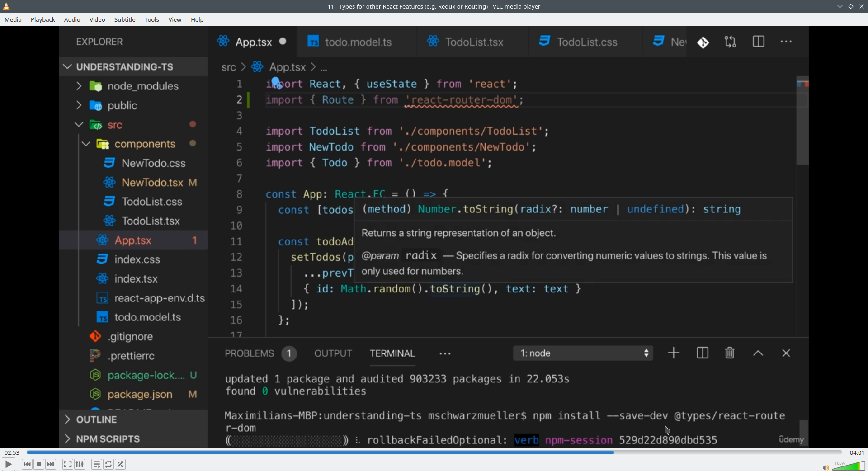Jump to the previous media track

tap(27, 464)
